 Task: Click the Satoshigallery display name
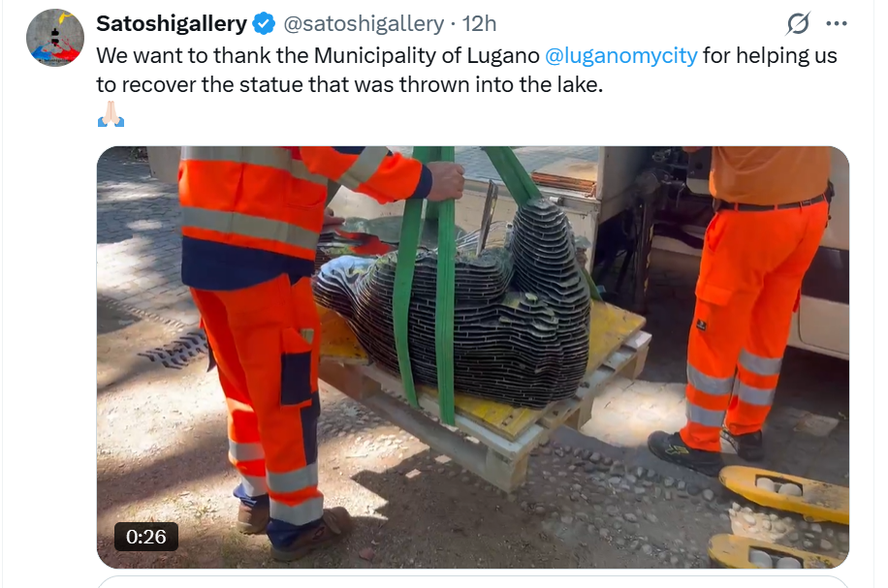point(172,24)
